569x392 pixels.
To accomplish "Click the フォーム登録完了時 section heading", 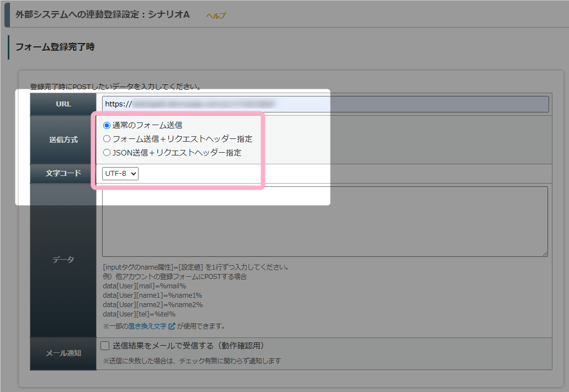I will click(x=55, y=47).
